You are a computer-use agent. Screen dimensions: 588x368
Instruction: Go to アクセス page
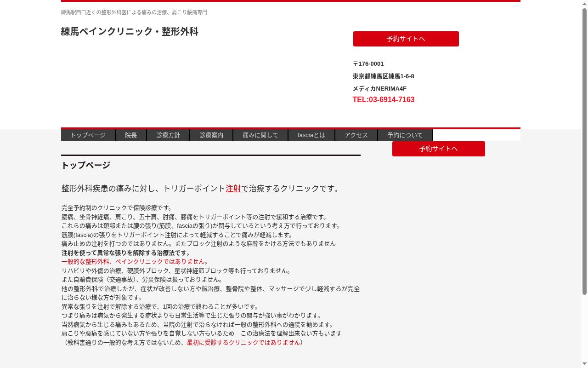356,135
